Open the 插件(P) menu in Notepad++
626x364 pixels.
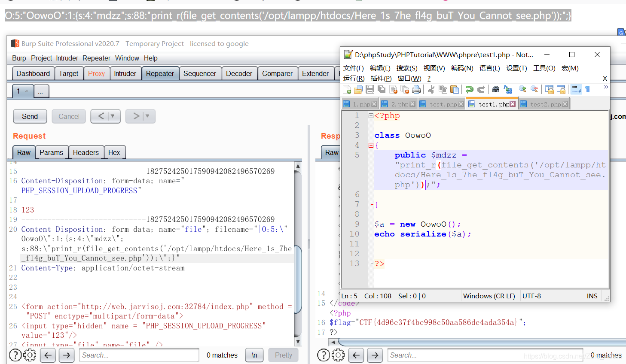(381, 79)
